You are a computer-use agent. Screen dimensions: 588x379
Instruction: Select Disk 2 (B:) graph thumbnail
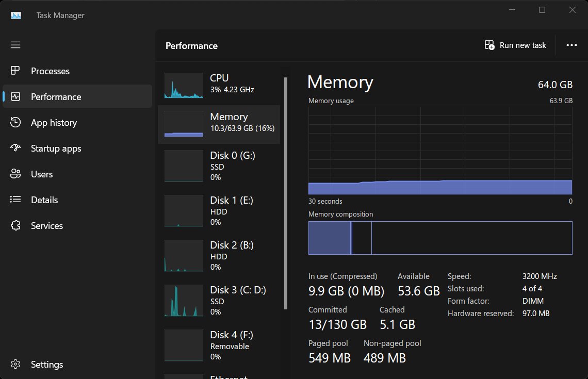(184, 256)
